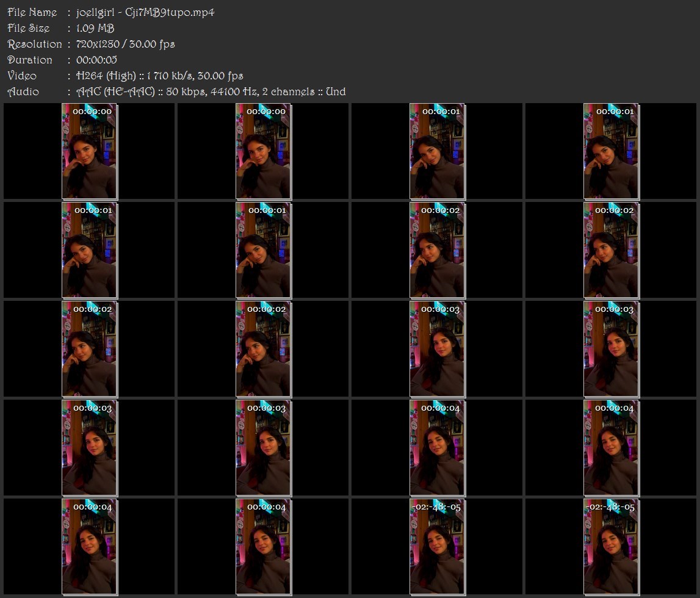This screenshot has width=700, height=598.
Task: Click the second 00:00:03 thumbnail
Action: pyautogui.click(x=611, y=349)
